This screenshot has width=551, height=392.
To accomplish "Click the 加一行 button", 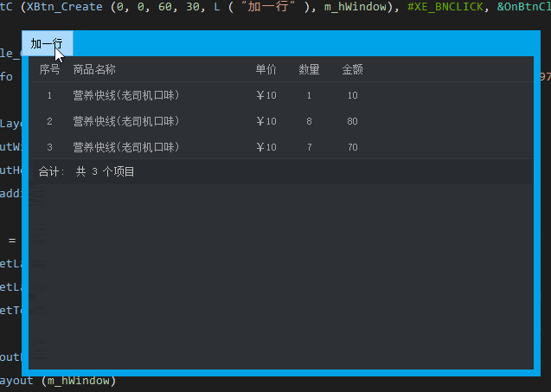I will click(47, 44).
